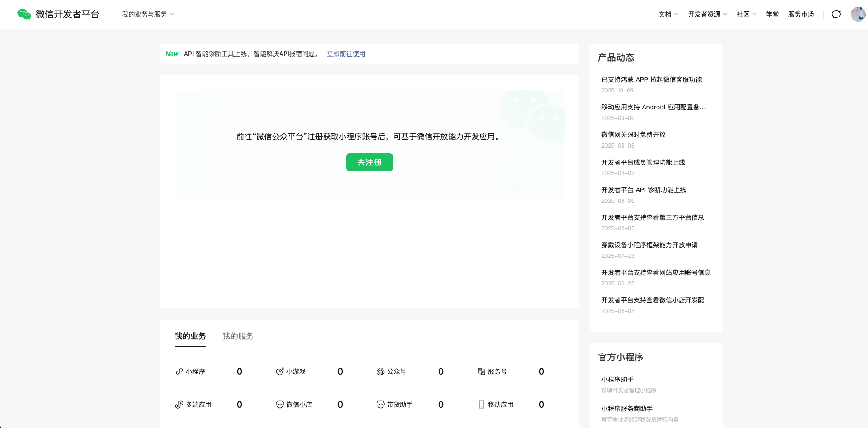Screen dimensions: 868x428
Task: Follow the 立即前往使用 link
Action: click(346, 54)
